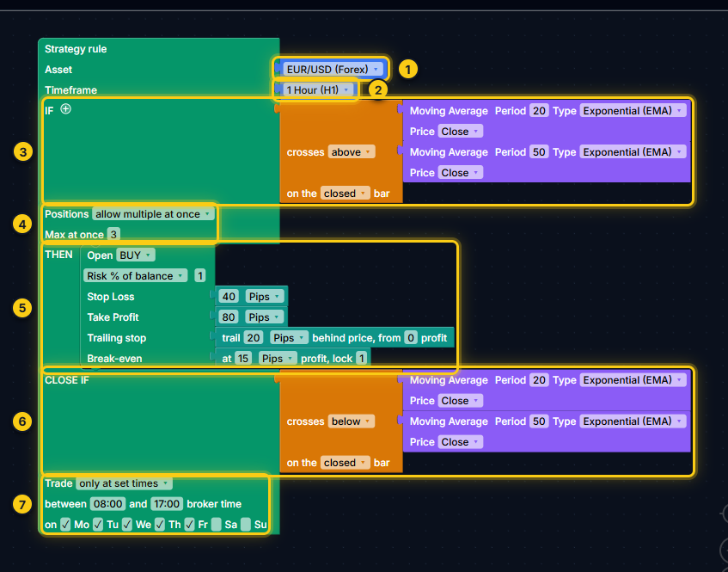728x572 pixels.
Task: Open Exponential (EMA) type for CLOSE IF Period 50
Action: click(x=633, y=421)
